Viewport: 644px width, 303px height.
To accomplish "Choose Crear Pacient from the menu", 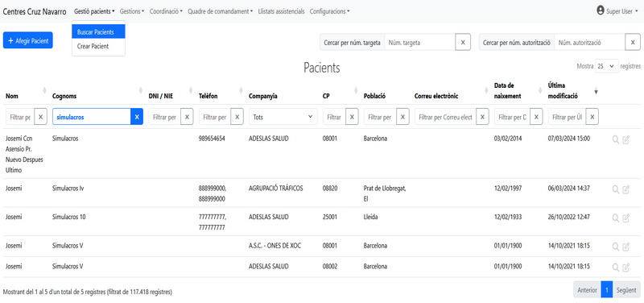I will click(98, 47).
